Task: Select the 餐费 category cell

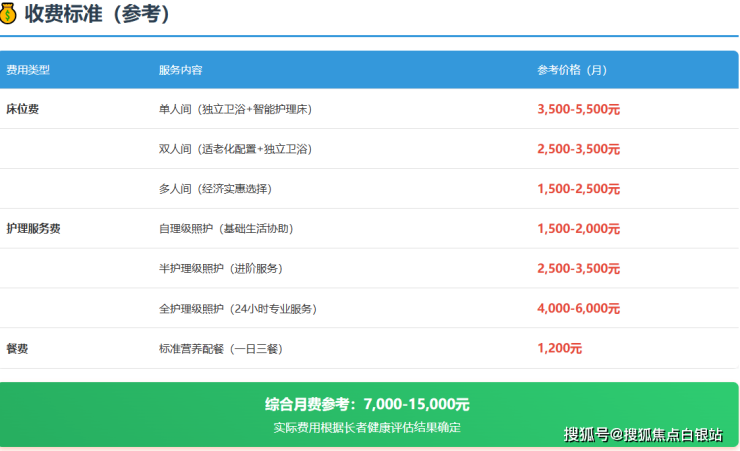Action: (17, 349)
